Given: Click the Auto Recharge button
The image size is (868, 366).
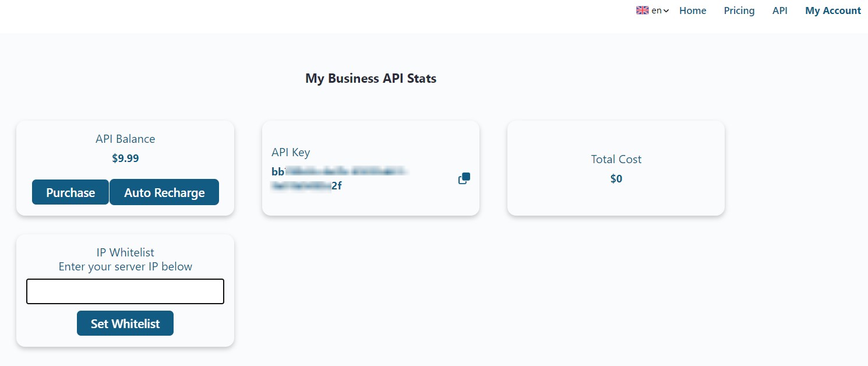Looking at the screenshot, I should click(164, 192).
